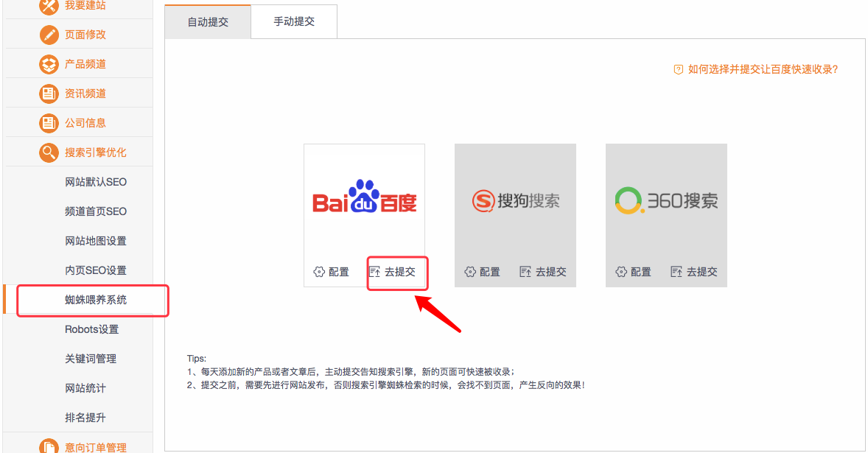Click the 产品频道 box icon
Screen dimensions: 868x453
coord(49,64)
